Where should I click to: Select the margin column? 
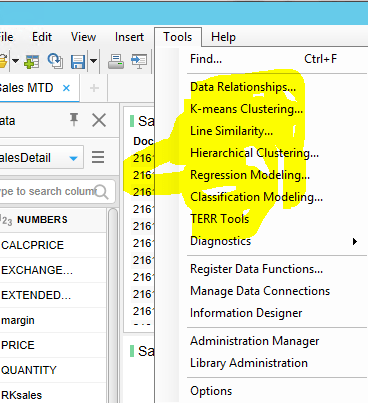(x=53, y=320)
